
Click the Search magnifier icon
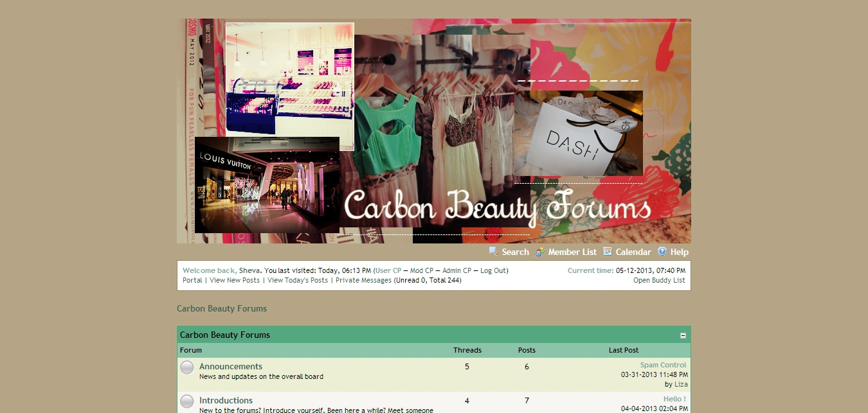(493, 251)
